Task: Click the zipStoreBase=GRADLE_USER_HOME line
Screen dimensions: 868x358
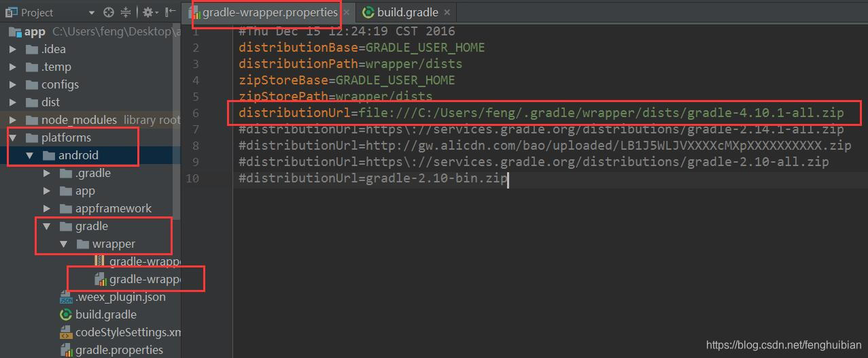Action: [x=347, y=80]
